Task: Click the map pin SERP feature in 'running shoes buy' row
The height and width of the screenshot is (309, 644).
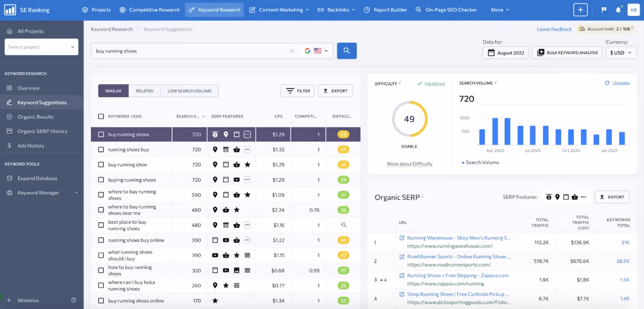Action: pyautogui.click(x=215, y=149)
